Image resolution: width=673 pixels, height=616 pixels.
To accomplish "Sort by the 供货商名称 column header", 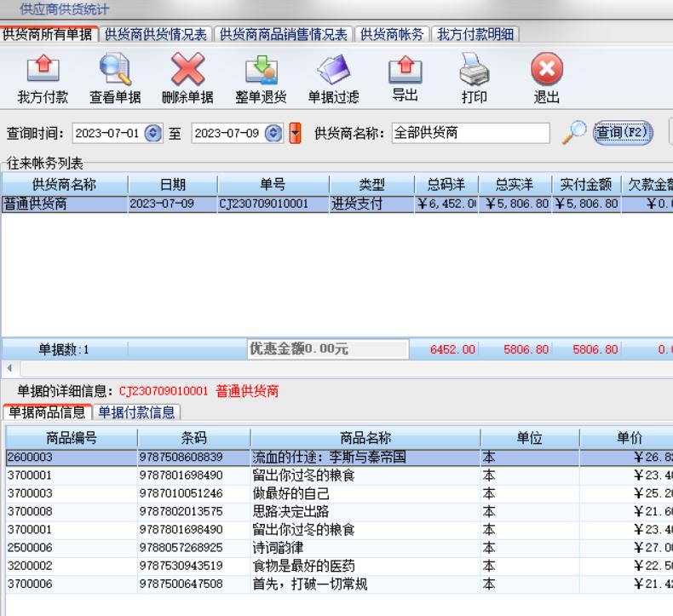I will tap(65, 185).
